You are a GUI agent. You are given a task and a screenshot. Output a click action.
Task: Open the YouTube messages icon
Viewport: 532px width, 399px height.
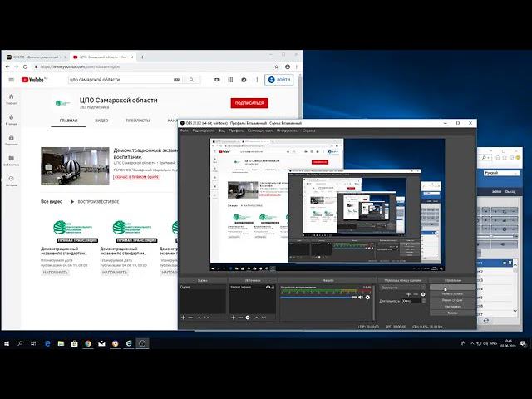click(244, 80)
